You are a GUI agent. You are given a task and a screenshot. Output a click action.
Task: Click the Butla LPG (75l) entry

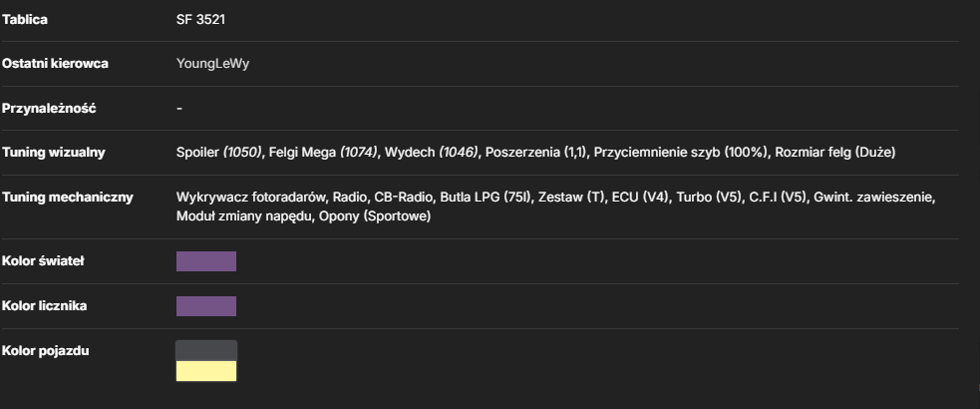tap(486, 198)
